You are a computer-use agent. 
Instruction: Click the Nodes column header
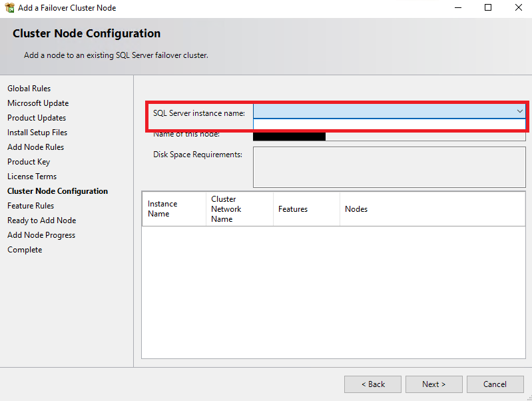point(433,208)
